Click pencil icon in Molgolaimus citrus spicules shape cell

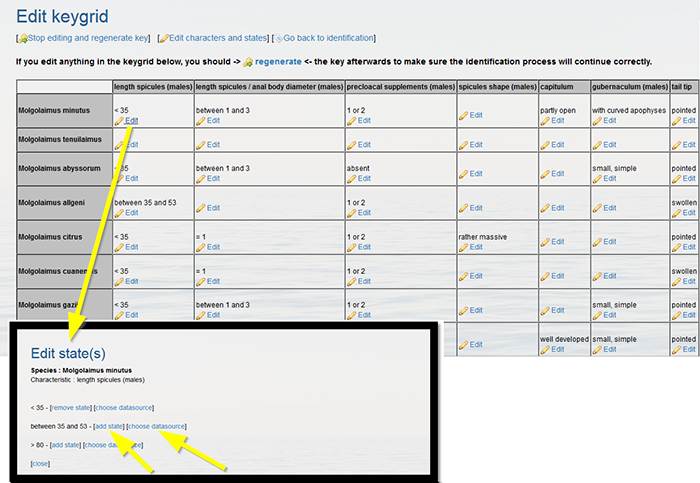(x=463, y=247)
